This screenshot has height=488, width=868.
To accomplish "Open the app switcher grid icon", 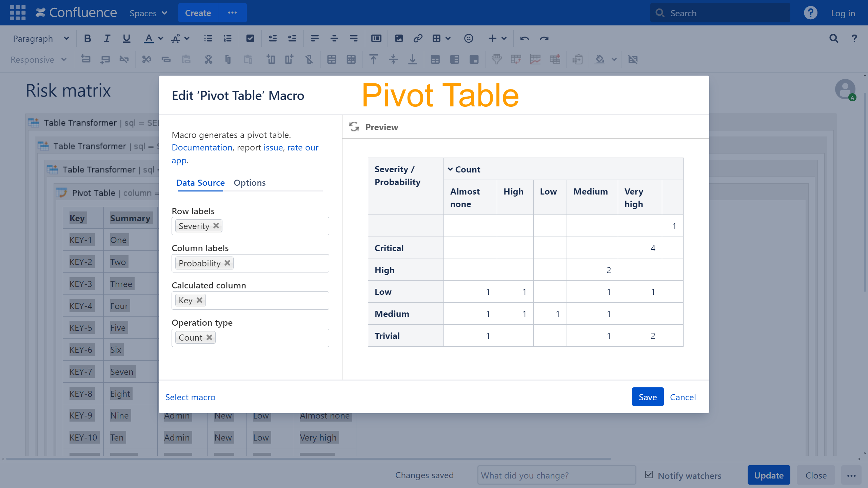I will tap(18, 13).
